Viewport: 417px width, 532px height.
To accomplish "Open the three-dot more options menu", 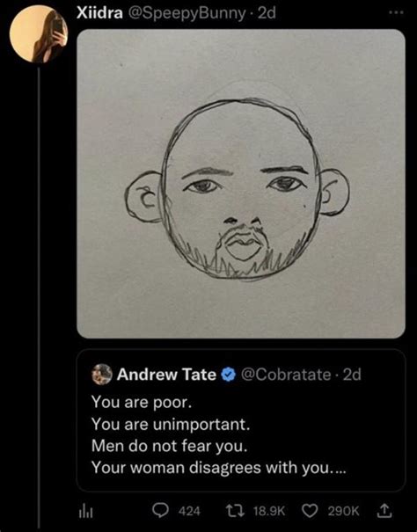I will [x=397, y=12].
